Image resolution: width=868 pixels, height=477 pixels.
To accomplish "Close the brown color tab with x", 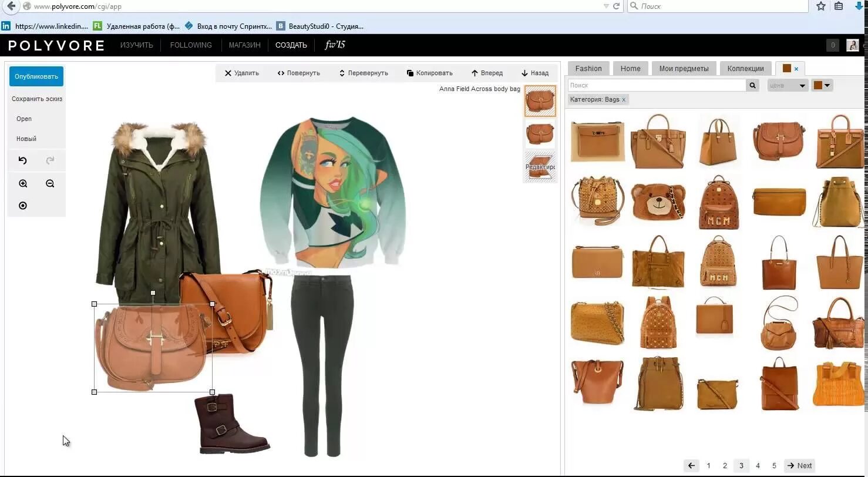I will [x=796, y=69].
